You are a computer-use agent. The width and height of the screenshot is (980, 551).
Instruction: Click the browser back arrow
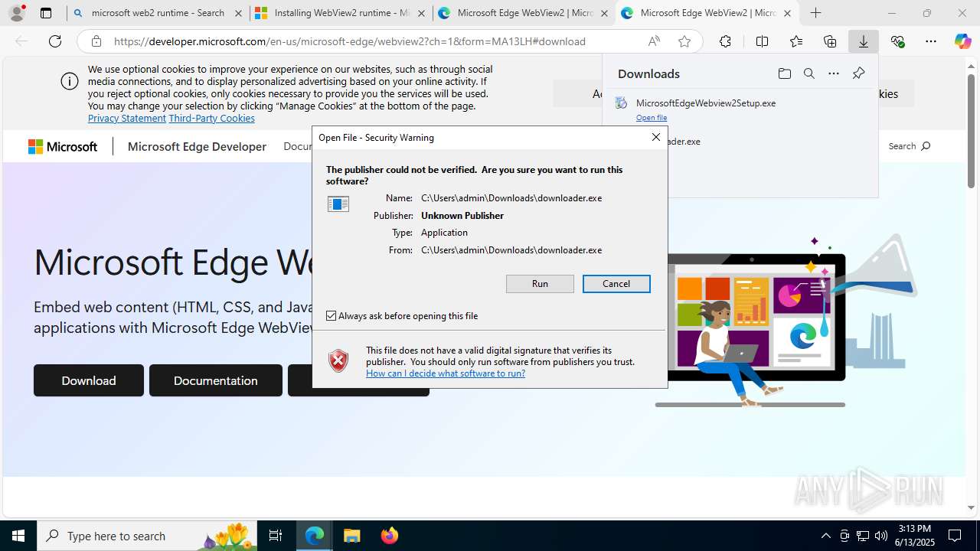pos(21,41)
